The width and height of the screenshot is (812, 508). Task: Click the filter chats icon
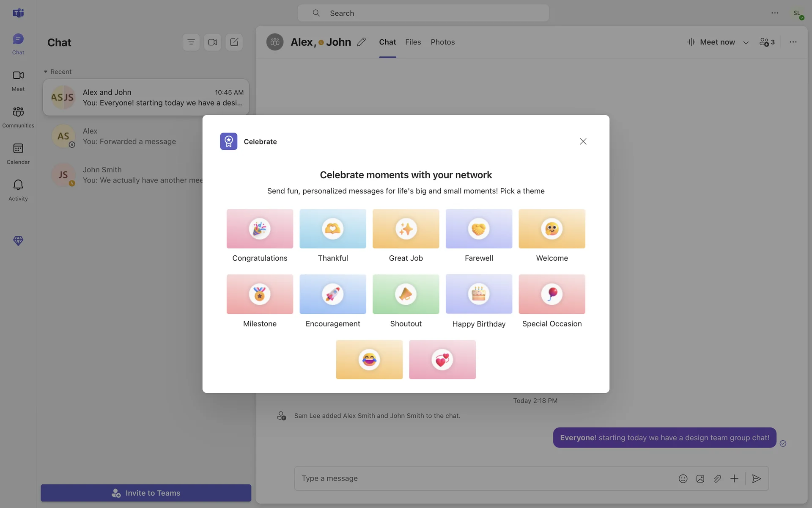[x=191, y=42]
